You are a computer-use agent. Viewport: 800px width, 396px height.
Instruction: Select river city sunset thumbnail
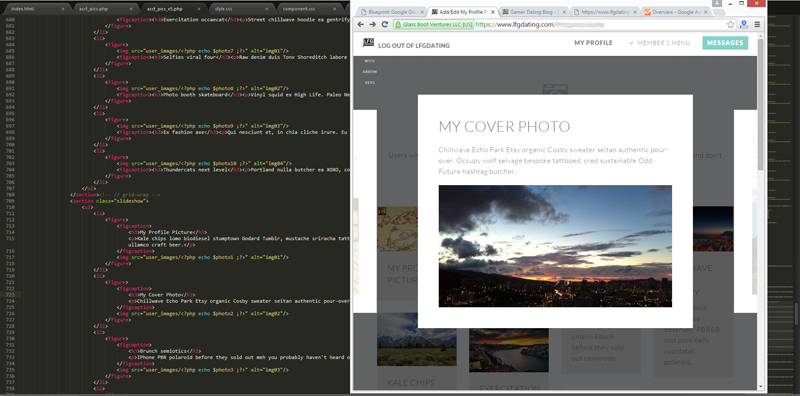(x=509, y=350)
